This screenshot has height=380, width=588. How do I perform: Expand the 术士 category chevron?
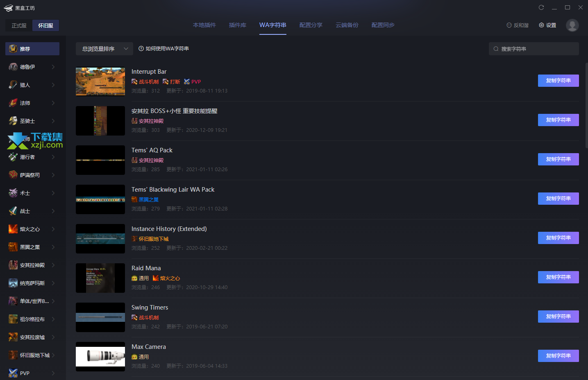click(x=53, y=193)
